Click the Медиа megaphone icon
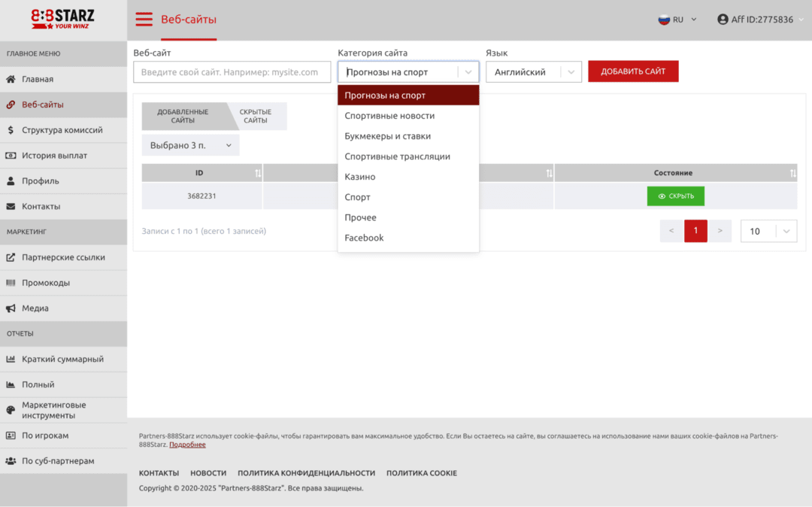Image resolution: width=812 pixels, height=507 pixels. [11, 308]
